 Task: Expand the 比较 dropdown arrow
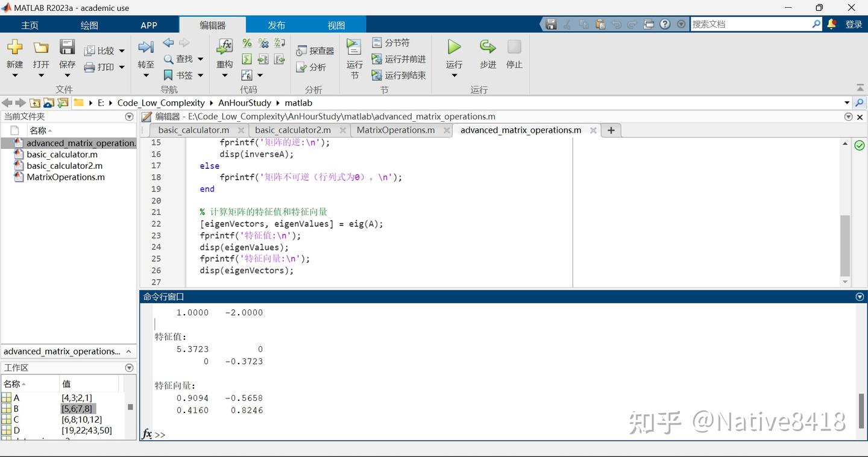(121, 51)
